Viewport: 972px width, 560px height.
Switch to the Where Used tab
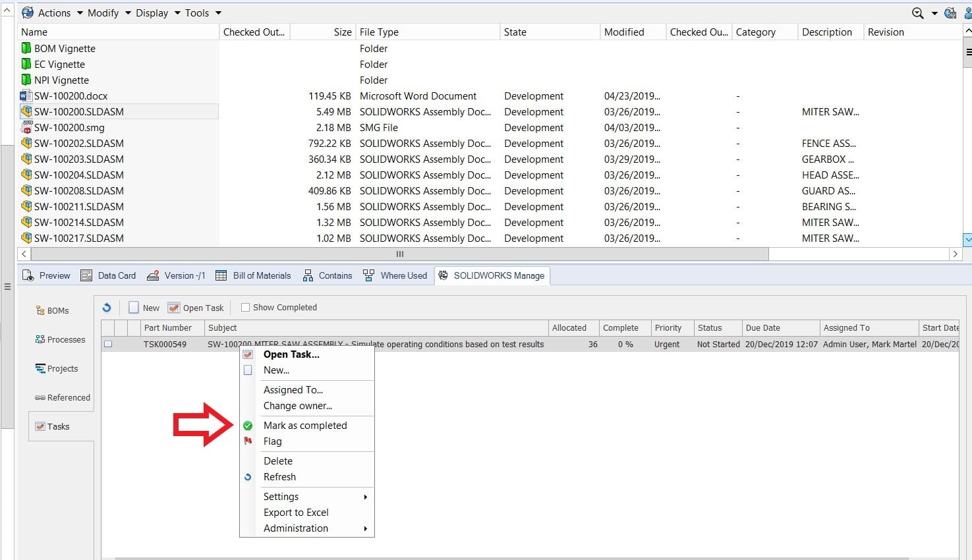(x=395, y=275)
